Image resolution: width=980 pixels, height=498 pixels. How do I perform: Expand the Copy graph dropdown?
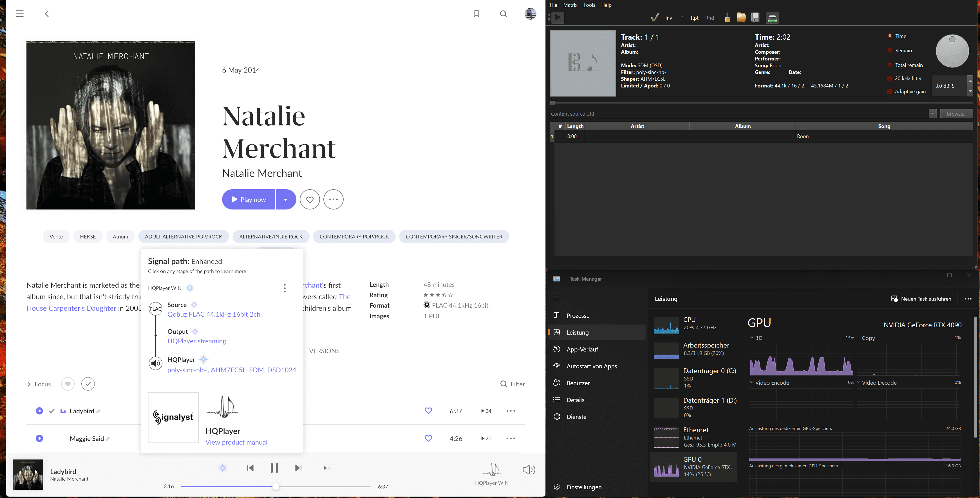coord(859,337)
